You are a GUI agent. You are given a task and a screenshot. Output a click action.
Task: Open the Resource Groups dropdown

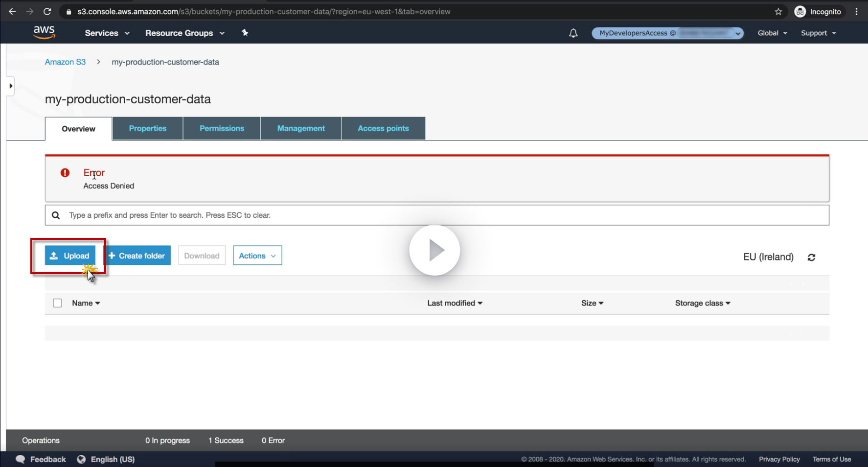pyautogui.click(x=185, y=33)
